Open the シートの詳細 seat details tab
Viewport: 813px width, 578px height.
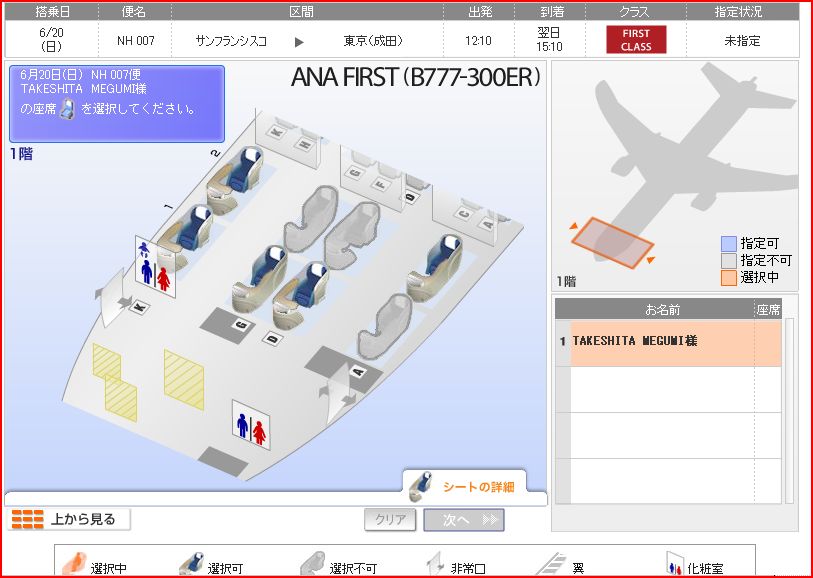tap(465, 487)
